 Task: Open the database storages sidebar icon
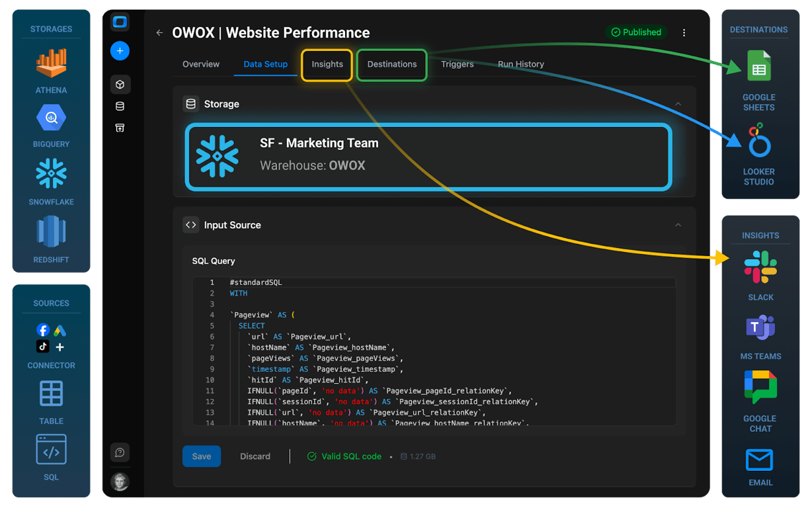tap(120, 106)
